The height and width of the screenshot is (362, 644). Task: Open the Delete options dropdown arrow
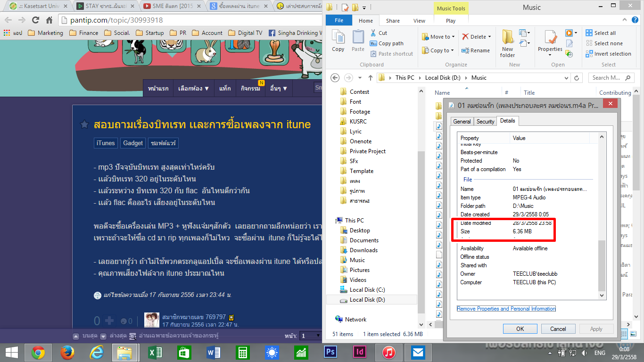(488, 37)
